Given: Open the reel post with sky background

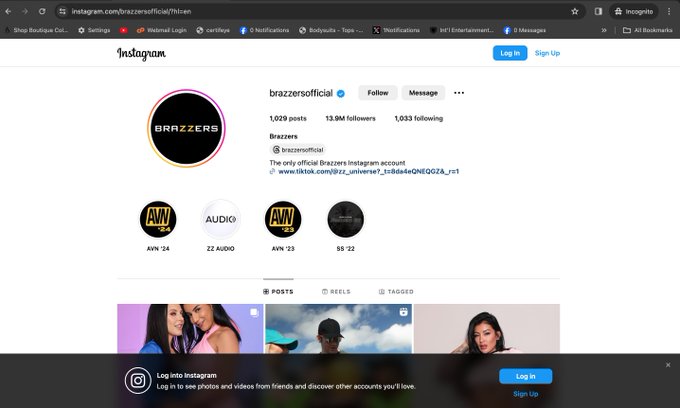Looking at the screenshot, I should point(338,328).
